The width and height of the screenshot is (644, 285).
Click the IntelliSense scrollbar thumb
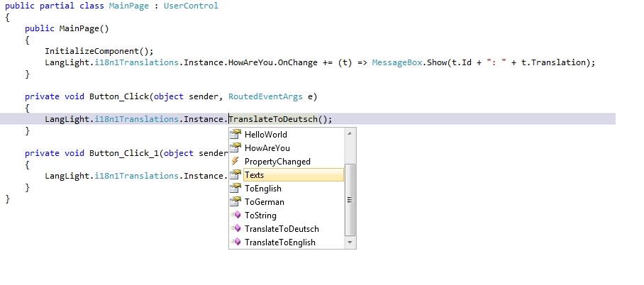click(350, 200)
